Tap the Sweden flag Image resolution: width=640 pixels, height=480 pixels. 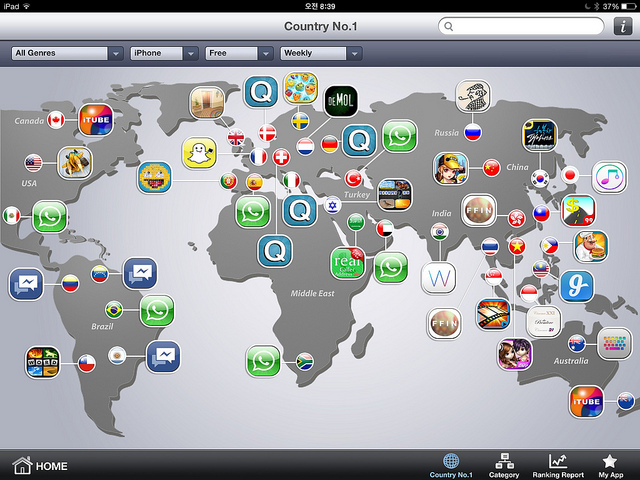pos(300,121)
